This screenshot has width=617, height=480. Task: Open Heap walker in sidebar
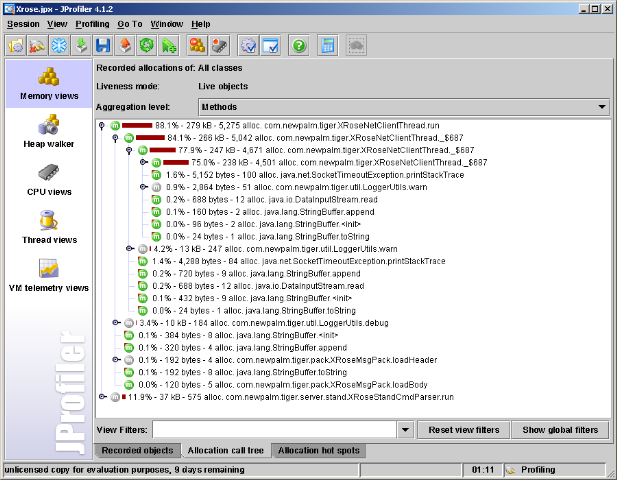49,131
